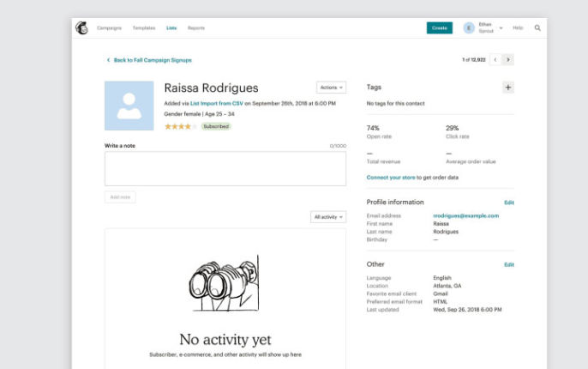Click the four-star contact rating
588x369 pixels.
(180, 126)
